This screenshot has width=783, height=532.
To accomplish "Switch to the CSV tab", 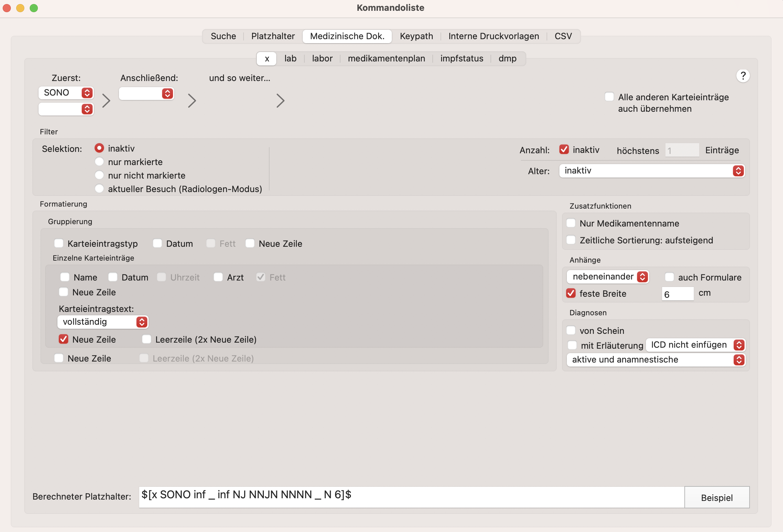I will click(563, 36).
